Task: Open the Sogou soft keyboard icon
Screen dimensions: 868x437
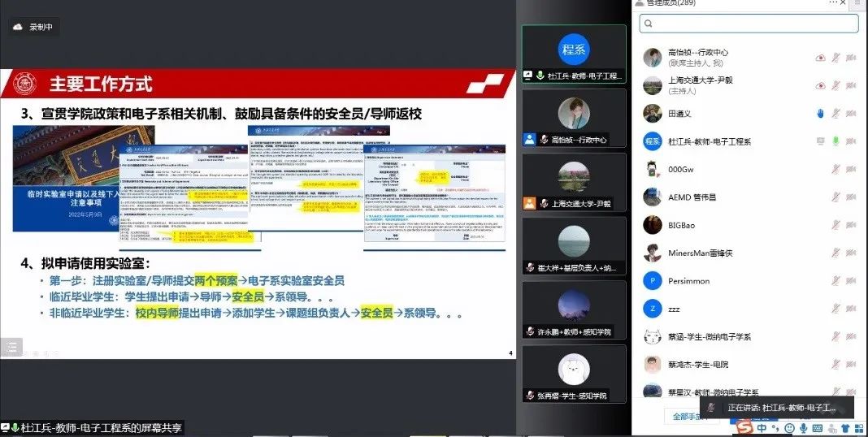Action: point(817,427)
